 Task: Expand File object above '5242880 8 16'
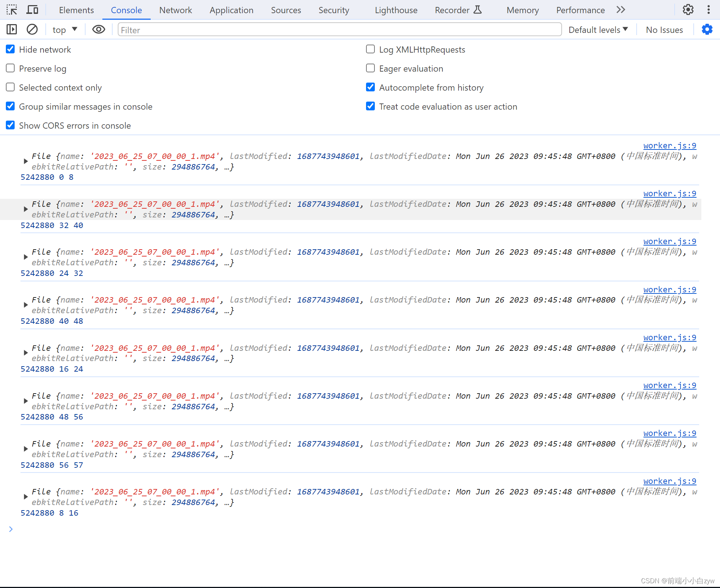25,497
